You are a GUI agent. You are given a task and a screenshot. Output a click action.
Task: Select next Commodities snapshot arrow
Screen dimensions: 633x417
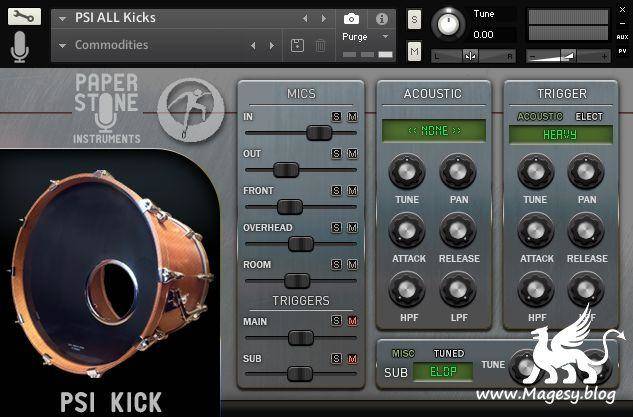coord(272,46)
